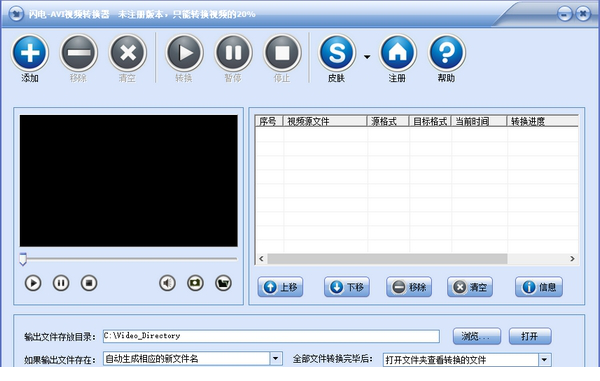Click the 当前时间 column header
Image resolution: width=600 pixels, height=381 pixels.
point(479,121)
